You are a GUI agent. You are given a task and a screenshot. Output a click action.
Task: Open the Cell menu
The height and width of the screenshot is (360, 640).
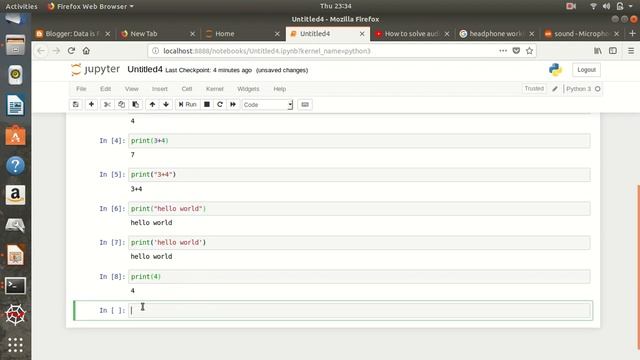pyautogui.click(x=187, y=89)
